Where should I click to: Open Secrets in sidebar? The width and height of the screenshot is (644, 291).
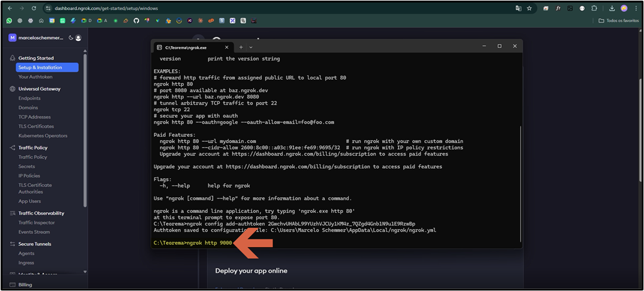[x=26, y=166]
